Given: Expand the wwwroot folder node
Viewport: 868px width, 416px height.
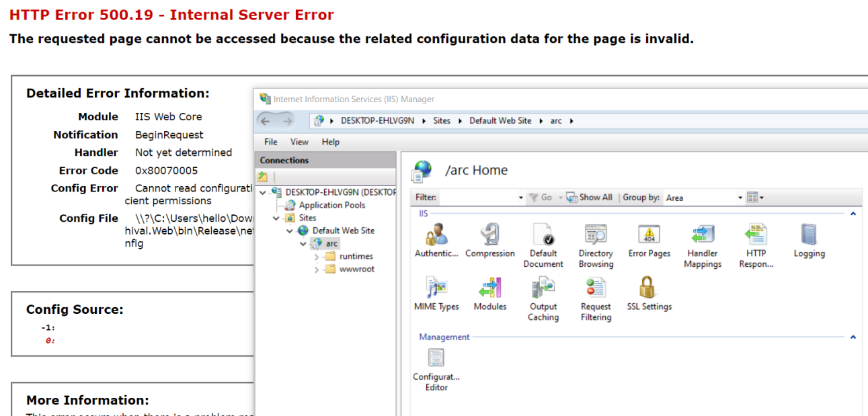Looking at the screenshot, I should click(317, 269).
